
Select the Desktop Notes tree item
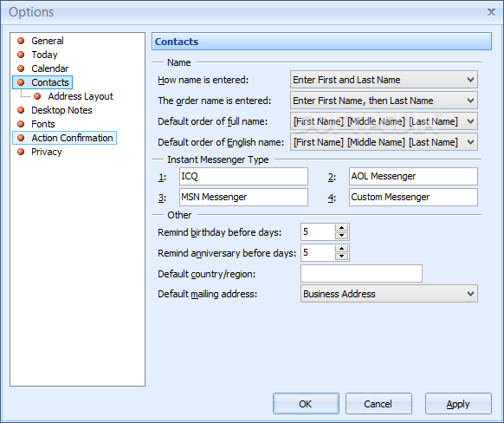[61, 110]
